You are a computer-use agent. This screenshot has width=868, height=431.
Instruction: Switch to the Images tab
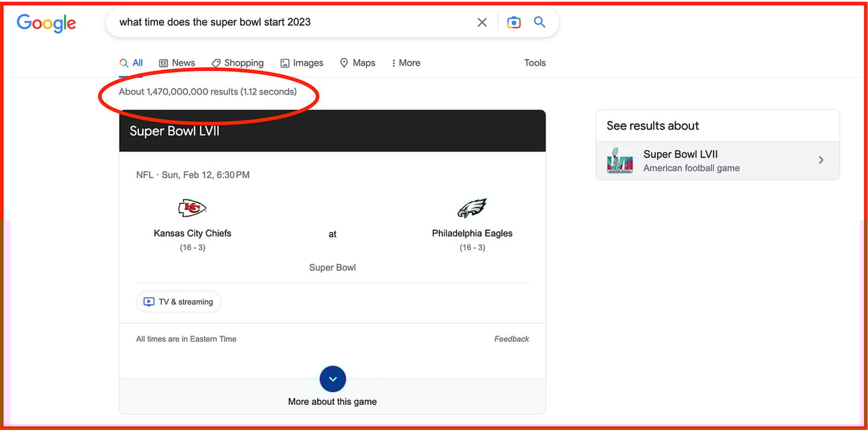302,63
